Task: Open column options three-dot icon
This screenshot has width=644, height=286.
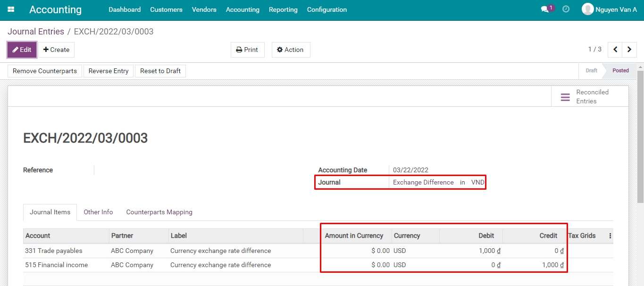Action: click(610, 236)
